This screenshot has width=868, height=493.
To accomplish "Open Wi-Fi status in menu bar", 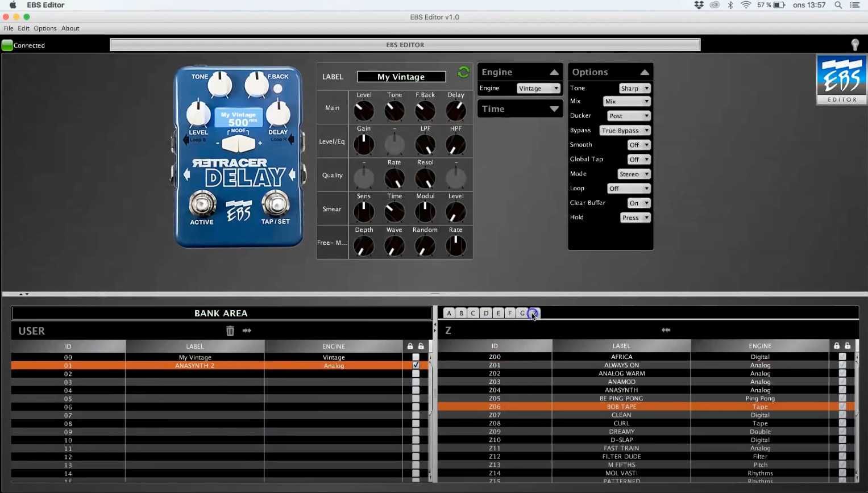I will coord(746,5).
